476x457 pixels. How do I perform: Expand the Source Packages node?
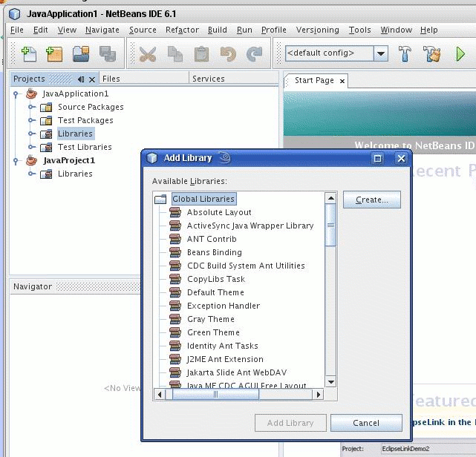point(31,107)
